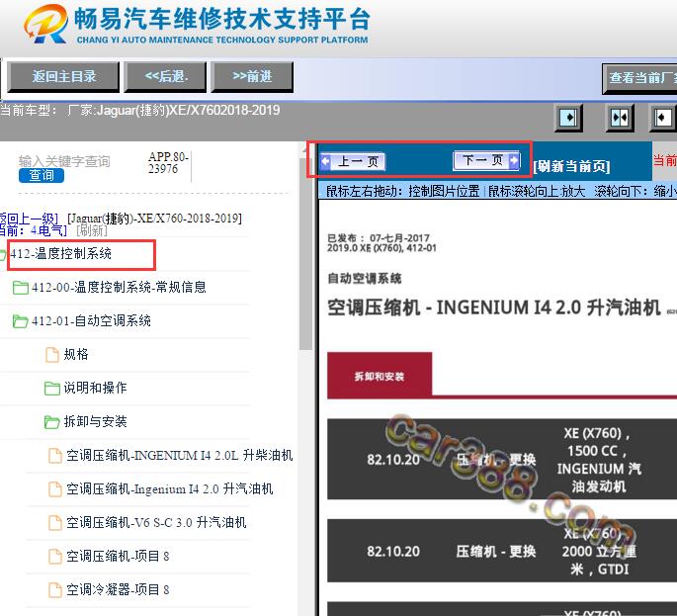The width and height of the screenshot is (677, 616).
Task: Expand the 412-00-温度控制系统-常规信息 folder
Action: [119, 287]
